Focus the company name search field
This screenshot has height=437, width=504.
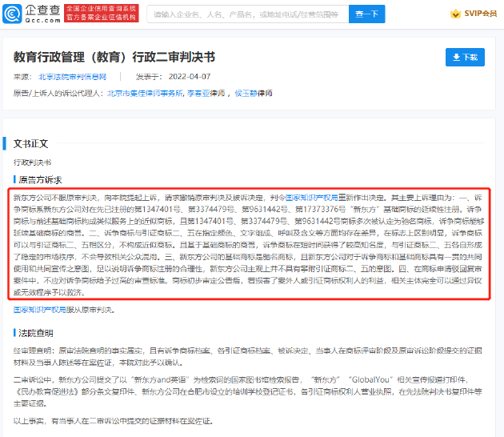pyautogui.click(x=247, y=14)
